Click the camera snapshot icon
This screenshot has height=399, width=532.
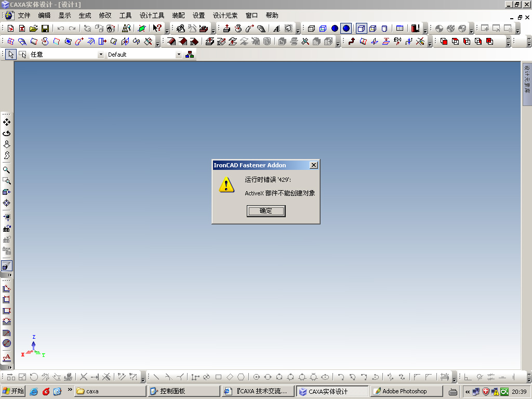point(6,229)
